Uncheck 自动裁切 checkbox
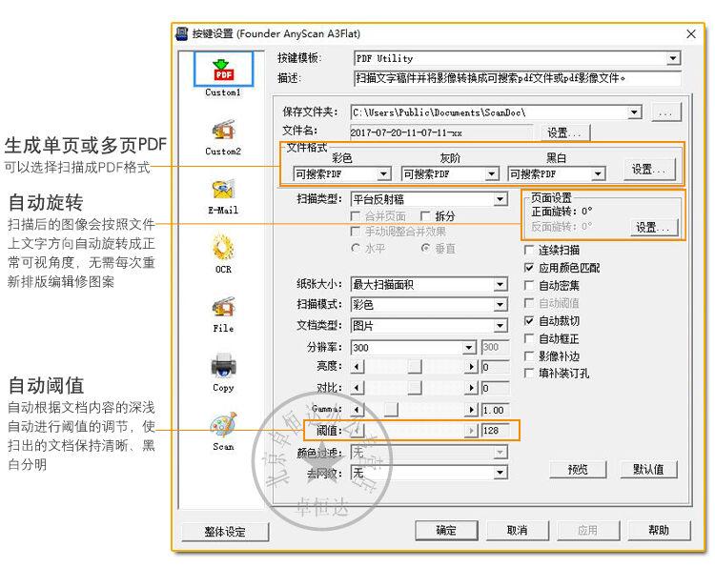The image size is (715, 588). tap(529, 321)
